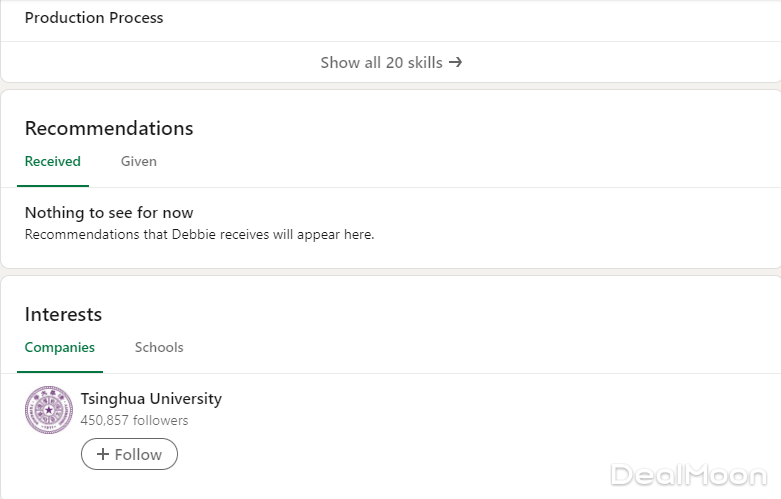
Task: Select the Schools interests tab
Action: pos(159,347)
